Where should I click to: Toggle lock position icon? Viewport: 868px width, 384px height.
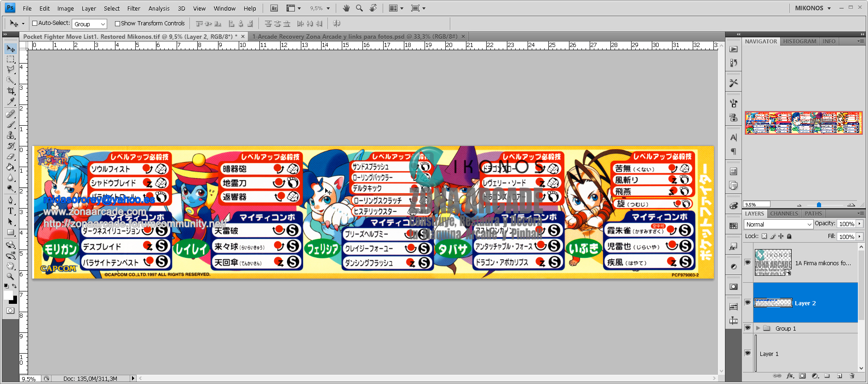(781, 236)
